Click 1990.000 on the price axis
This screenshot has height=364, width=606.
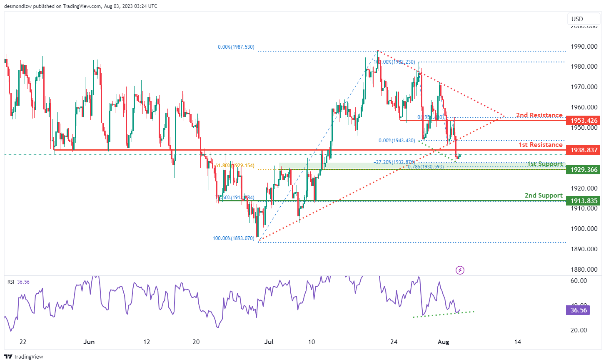[584, 46]
